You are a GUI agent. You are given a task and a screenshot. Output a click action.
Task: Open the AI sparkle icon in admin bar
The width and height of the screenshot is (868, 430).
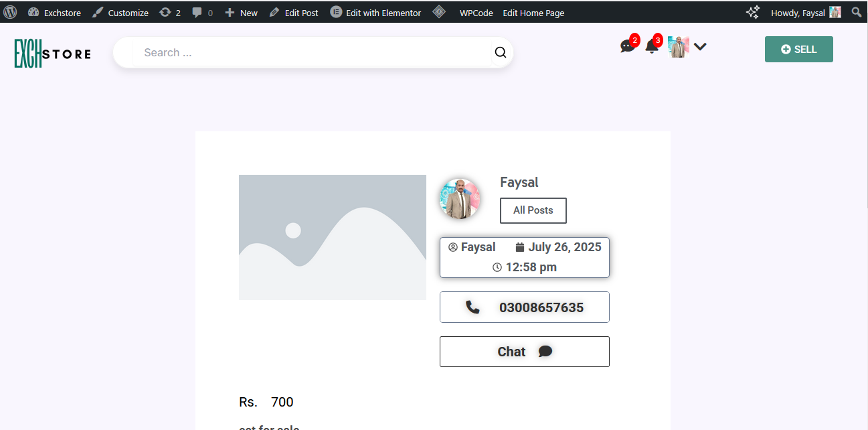(x=753, y=12)
